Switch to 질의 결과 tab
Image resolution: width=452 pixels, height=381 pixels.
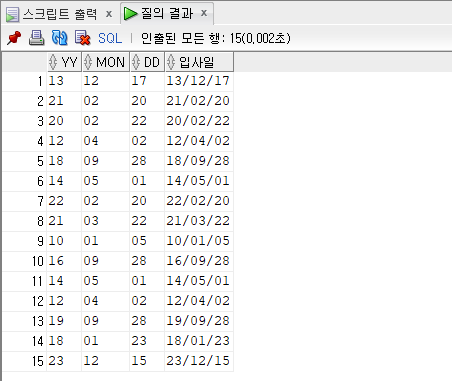[x=167, y=13]
